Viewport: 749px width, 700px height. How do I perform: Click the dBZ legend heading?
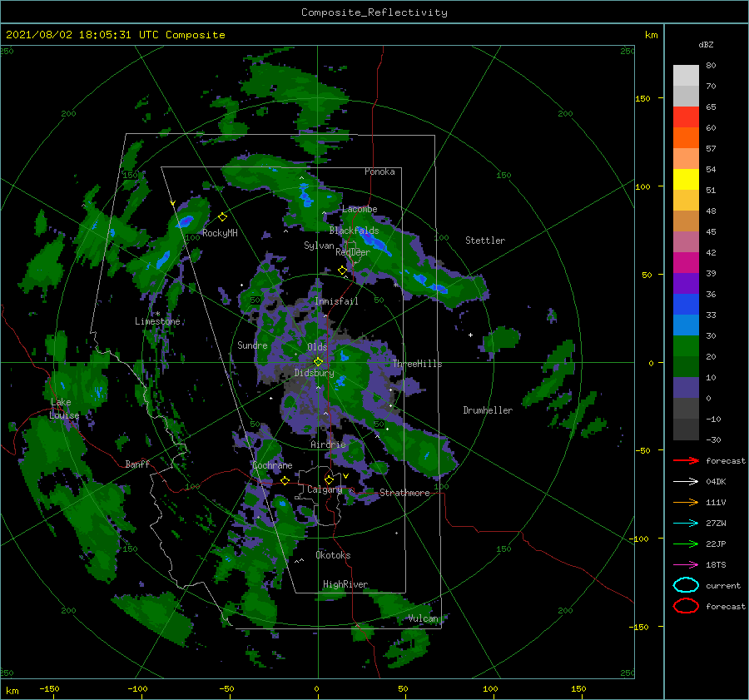pyautogui.click(x=706, y=44)
